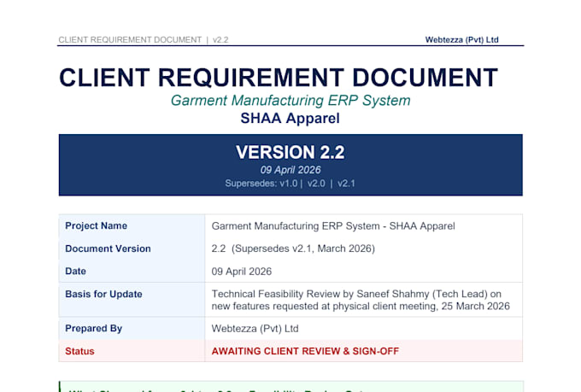Click the 'Supersedes: v1.0 | v2.0 | v2.1' line
581x392 pixels.
(290, 184)
